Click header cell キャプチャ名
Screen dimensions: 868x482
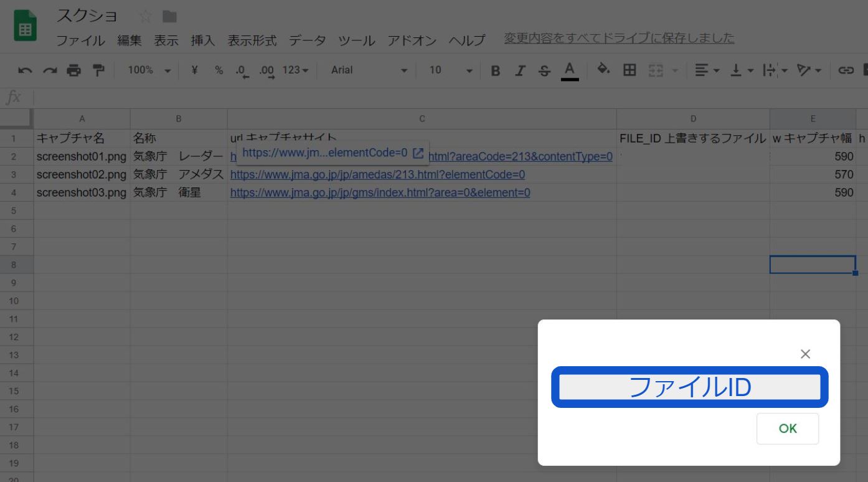click(x=82, y=139)
